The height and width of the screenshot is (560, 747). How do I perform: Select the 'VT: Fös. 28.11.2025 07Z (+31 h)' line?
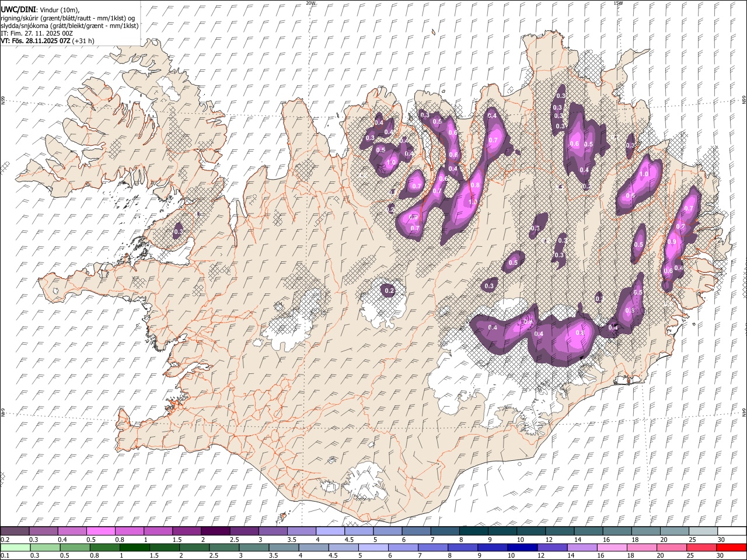(x=47, y=41)
